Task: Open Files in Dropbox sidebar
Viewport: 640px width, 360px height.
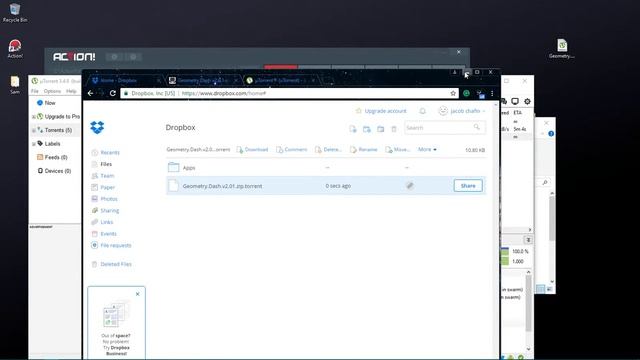Action: (102, 164)
